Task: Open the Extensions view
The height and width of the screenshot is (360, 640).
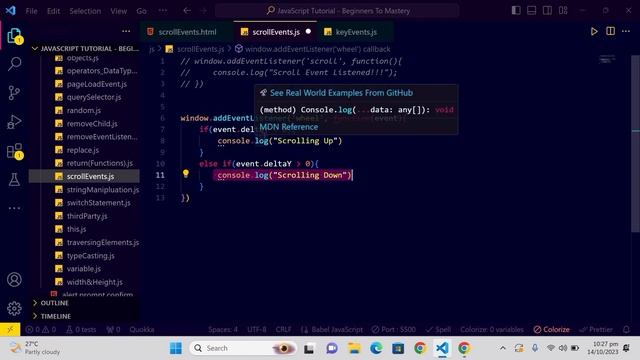Action: [14, 151]
